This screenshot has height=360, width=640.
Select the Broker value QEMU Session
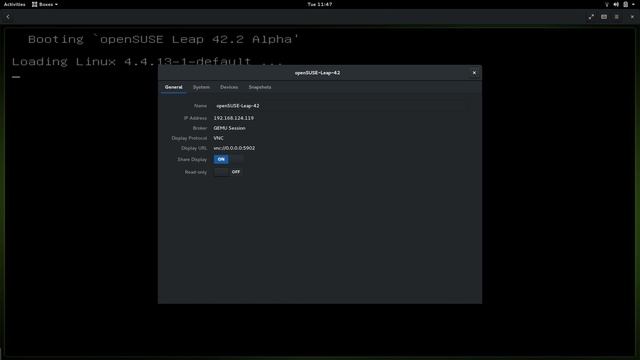(x=229, y=128)
